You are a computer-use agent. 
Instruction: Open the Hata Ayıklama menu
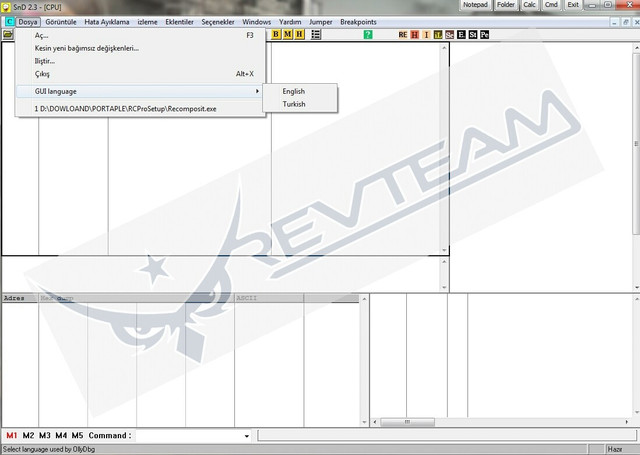pyautogui.click(x=107, y=22)
